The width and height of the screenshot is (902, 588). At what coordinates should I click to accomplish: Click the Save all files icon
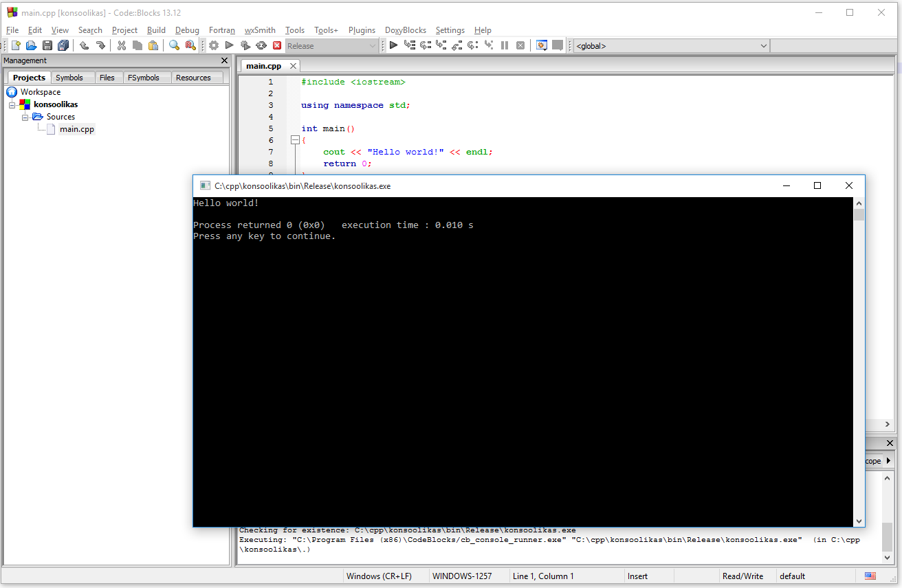tap(63, 45)
